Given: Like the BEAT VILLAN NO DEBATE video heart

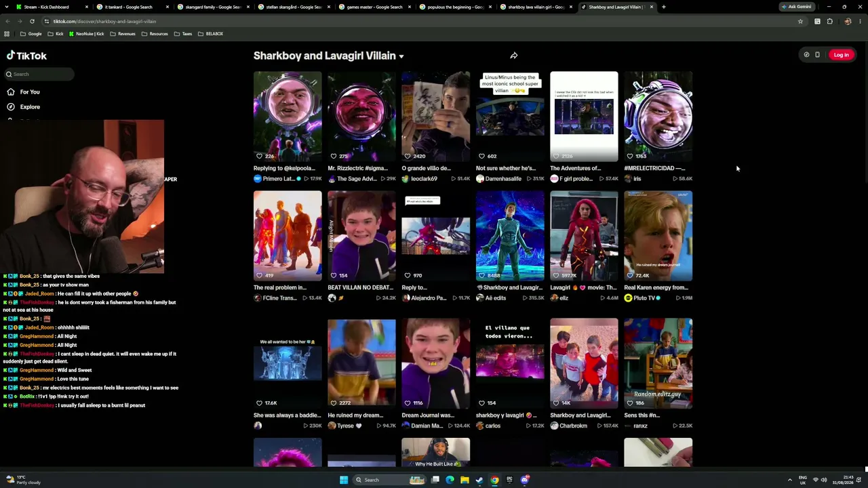Looking at the screenshot, I should 333,275.
